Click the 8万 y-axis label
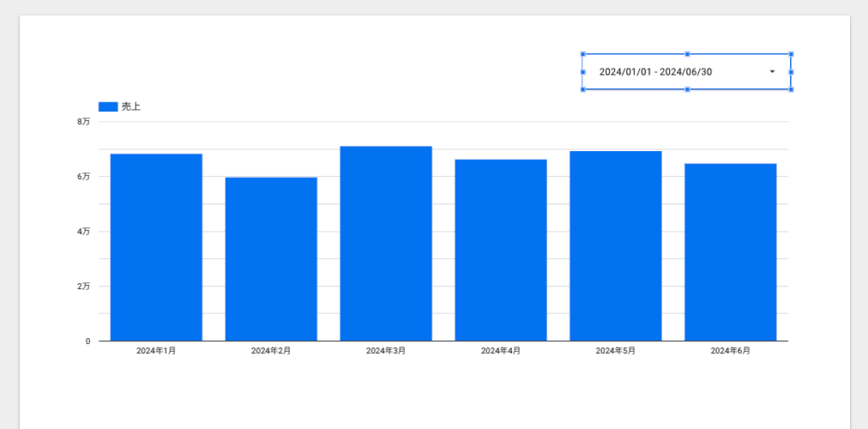The width and height of the screenshot is (868, 429). coord(83,122)
